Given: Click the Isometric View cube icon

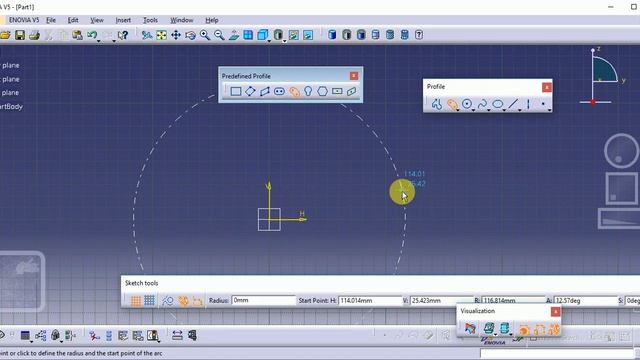Looking at the screenshot, I should point(262,35).
